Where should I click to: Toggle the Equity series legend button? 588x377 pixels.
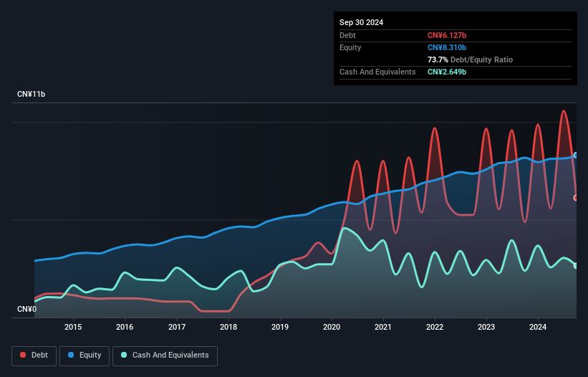click(85, 355)
